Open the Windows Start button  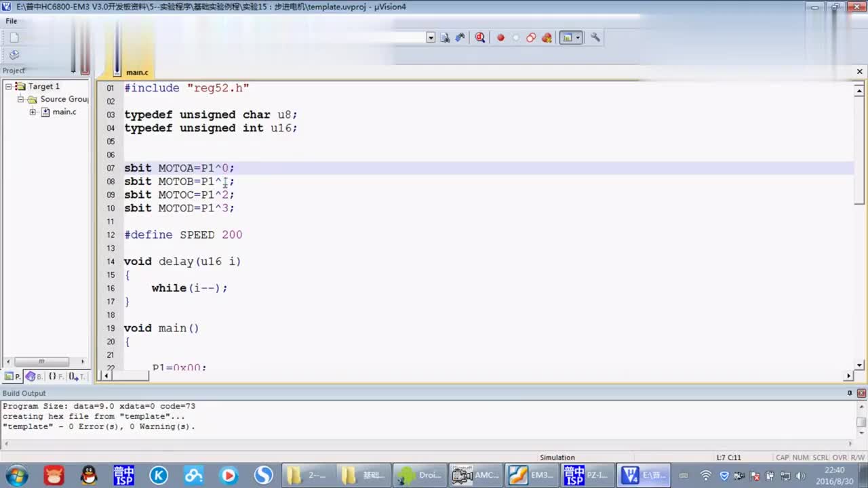point(16,475)
